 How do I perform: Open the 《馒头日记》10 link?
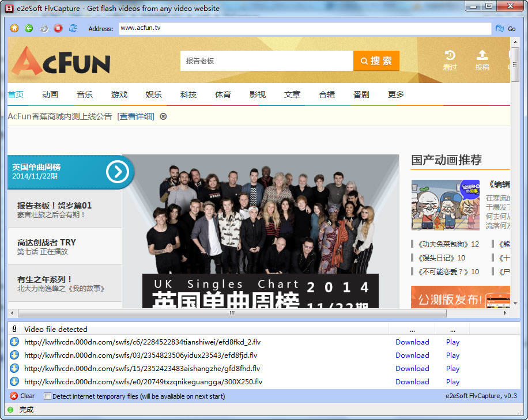point(442,258)
